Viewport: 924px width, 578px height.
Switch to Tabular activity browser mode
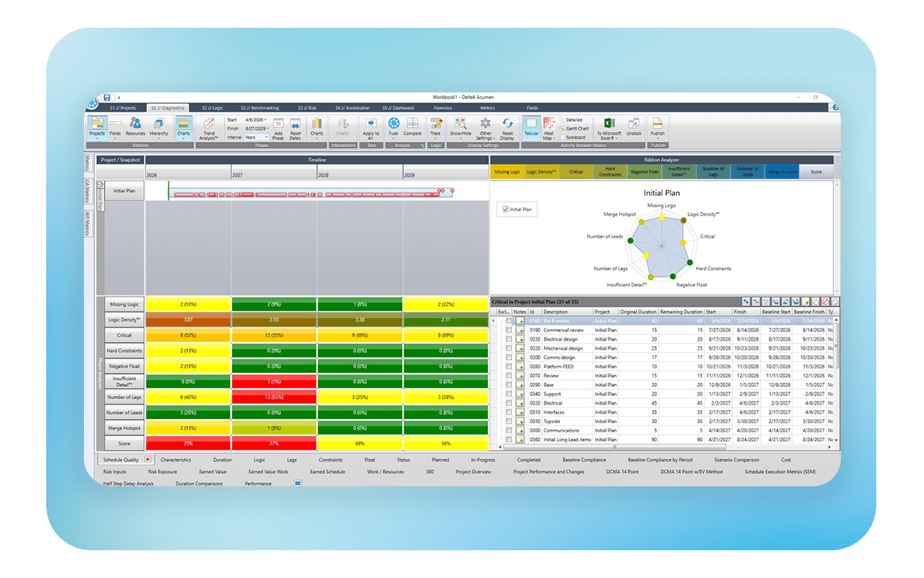tap(531, 127)
